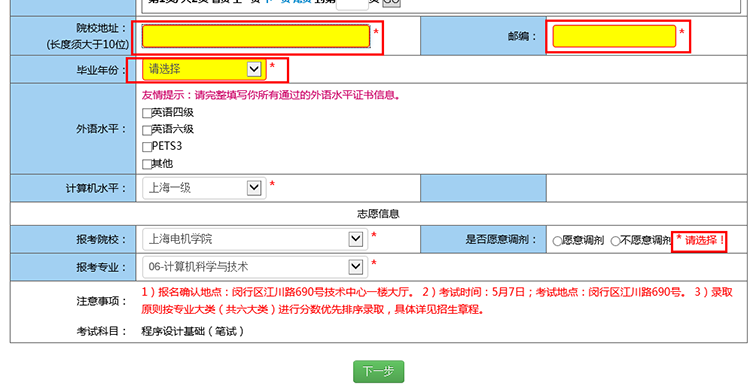The image size is (750, 389).
Task: Click the 程序设计基础（笔试） exam subject text
Action: tap(192, 331)
